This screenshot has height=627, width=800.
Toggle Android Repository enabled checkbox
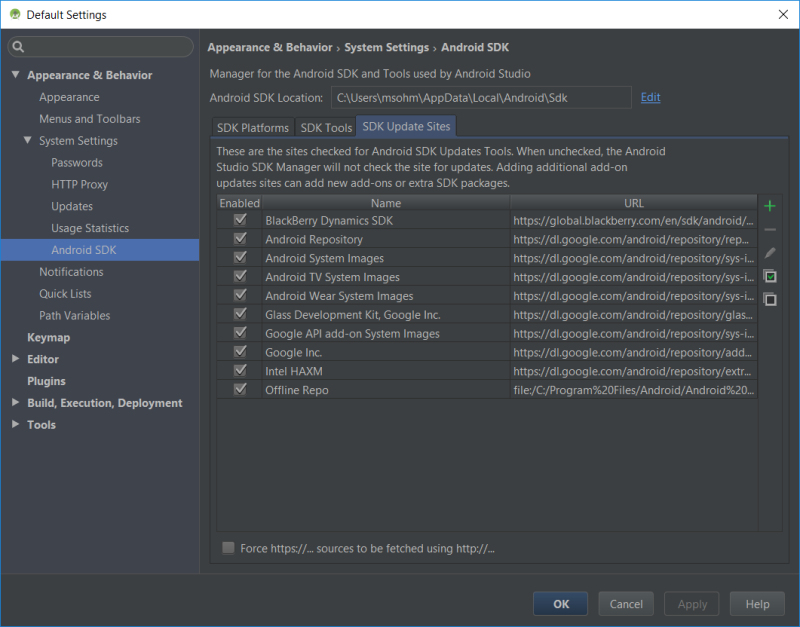coord(240,239)
